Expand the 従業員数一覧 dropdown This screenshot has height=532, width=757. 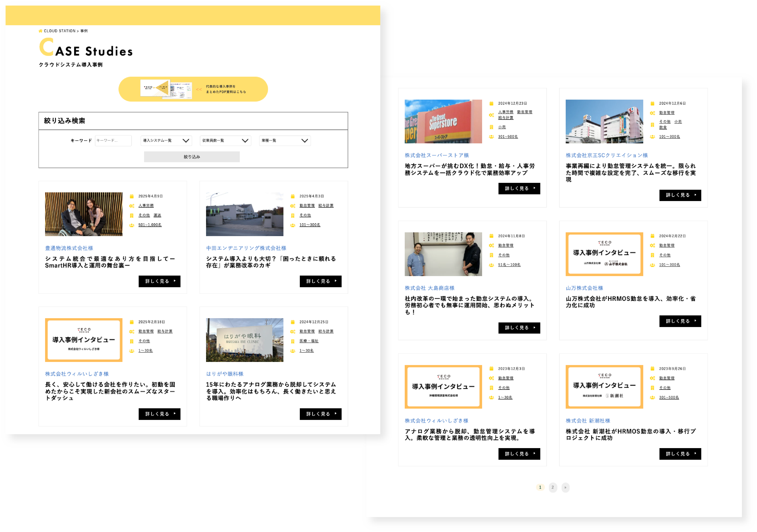226,141
